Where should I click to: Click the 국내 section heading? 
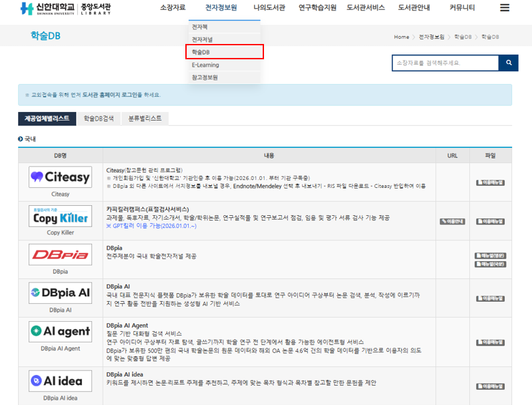(30, 139)
